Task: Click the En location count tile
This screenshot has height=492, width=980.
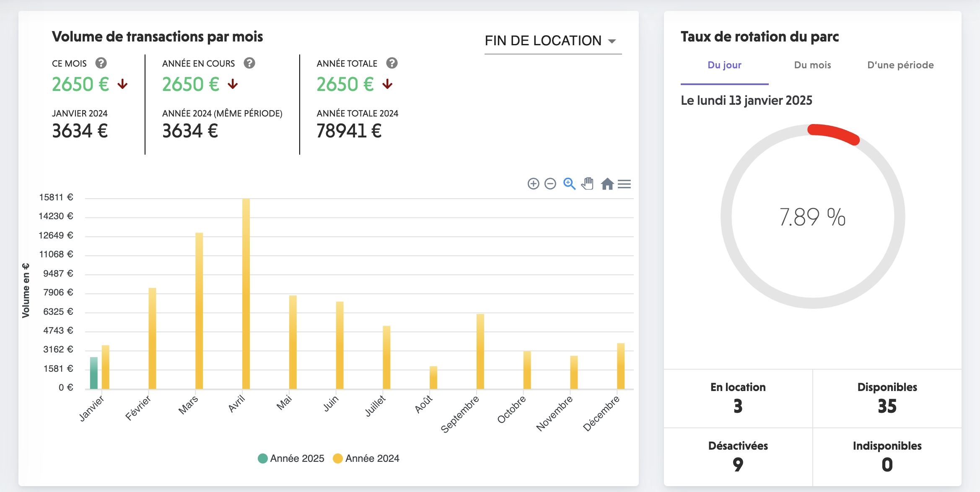Action: tap(738, 398)
